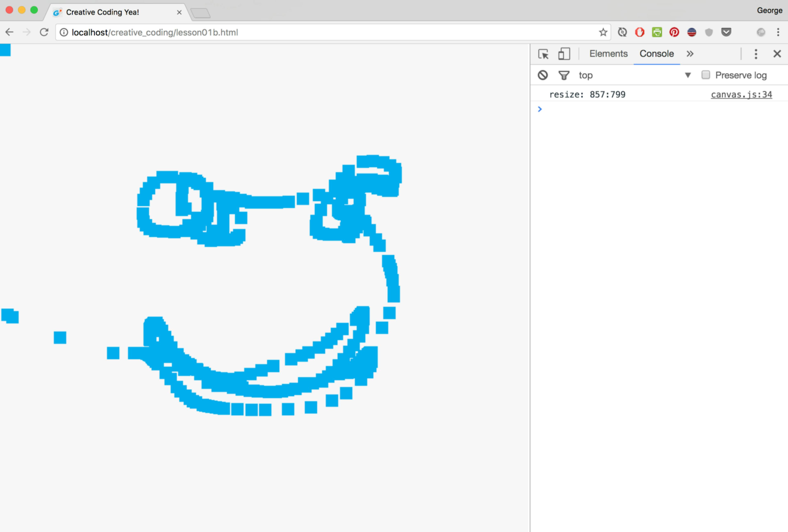Click the inspect element cursor icon
788x532 pixels.
pos(543,54)
